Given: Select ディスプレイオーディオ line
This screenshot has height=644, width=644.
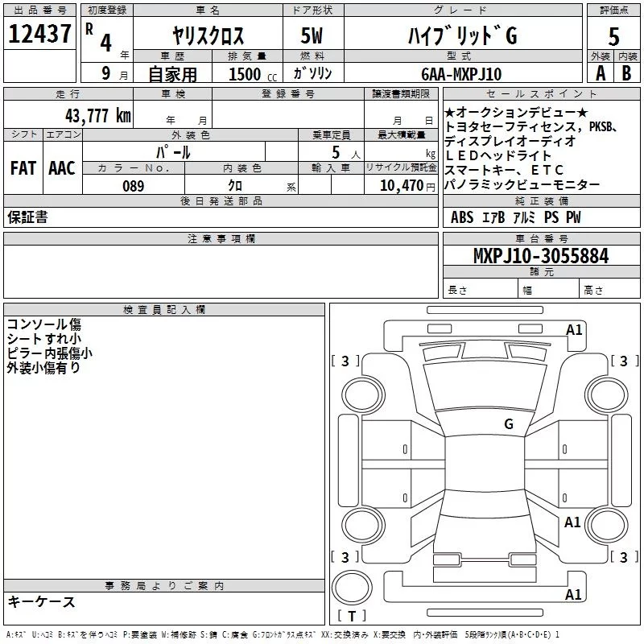Looking at the screenshot, I should 510,141.
